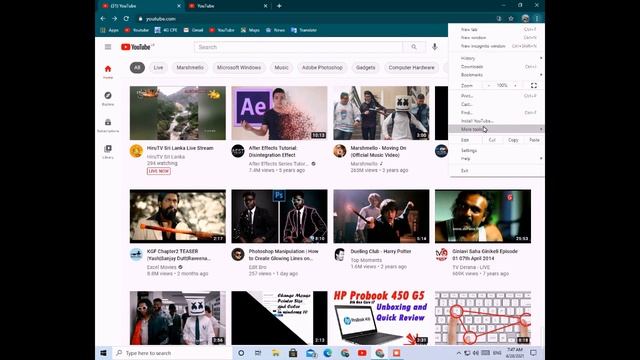Screen dimensions: 640x360
Task: Open Subscriptions in the sidebar
Action: pos(108,125)
